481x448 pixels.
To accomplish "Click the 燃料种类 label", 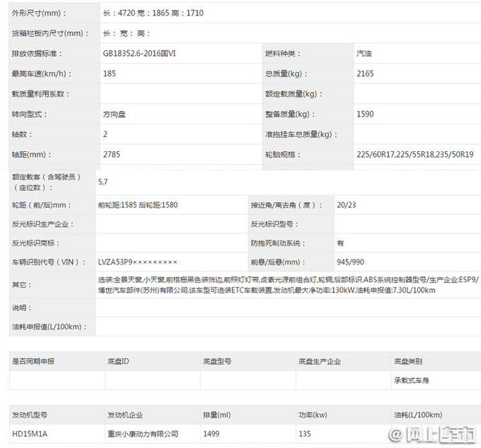I will point(283,54).
